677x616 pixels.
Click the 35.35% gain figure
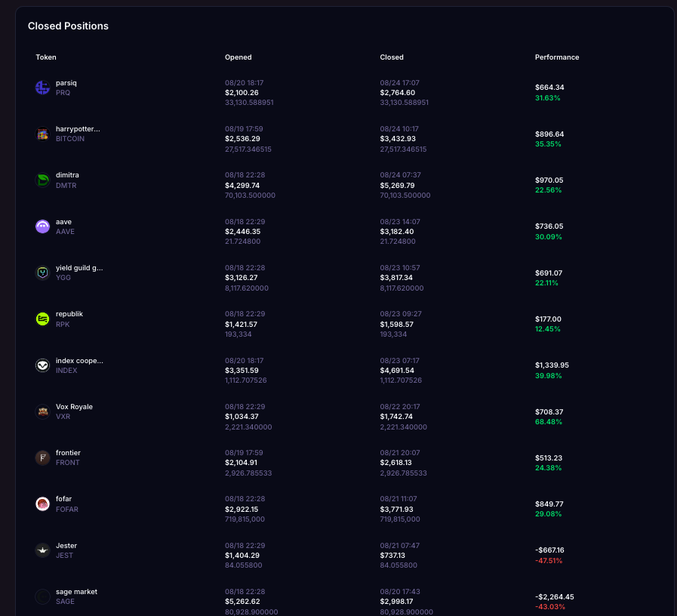click(x=548, y=144)
